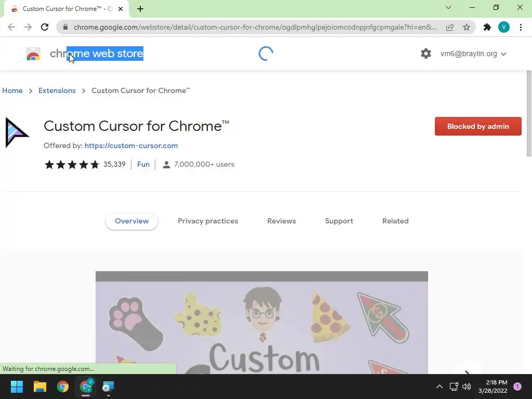The width and height of the screenshot is (532, 399).
Task: Open the Extensions puzzle icon
Action: (487, 27)
